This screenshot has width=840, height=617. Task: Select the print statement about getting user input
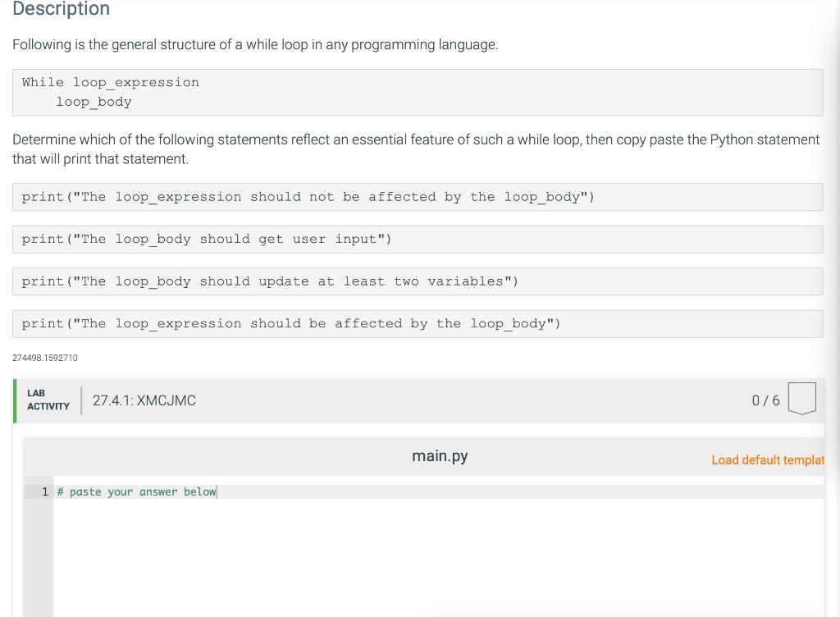[208, 239]
